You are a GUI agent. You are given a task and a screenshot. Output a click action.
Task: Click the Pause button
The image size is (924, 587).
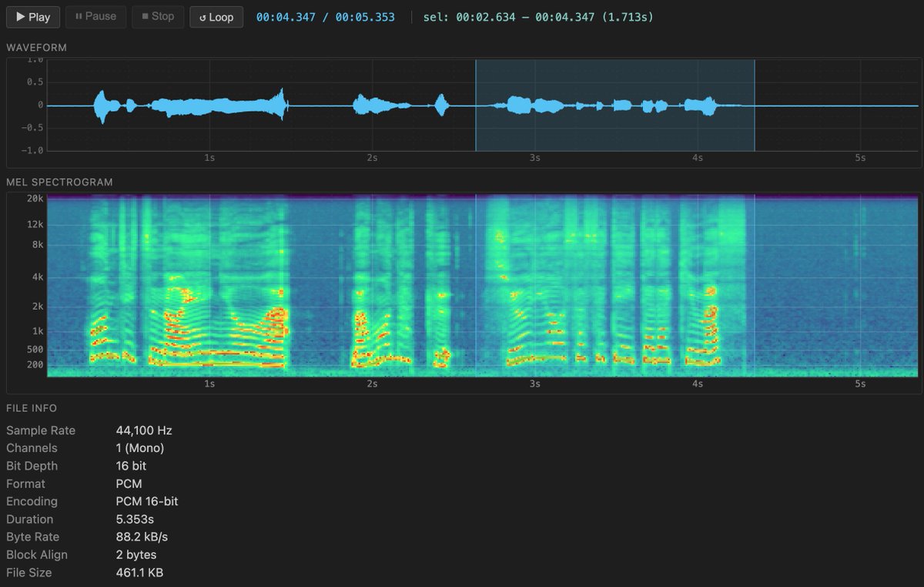pos(96,16)
